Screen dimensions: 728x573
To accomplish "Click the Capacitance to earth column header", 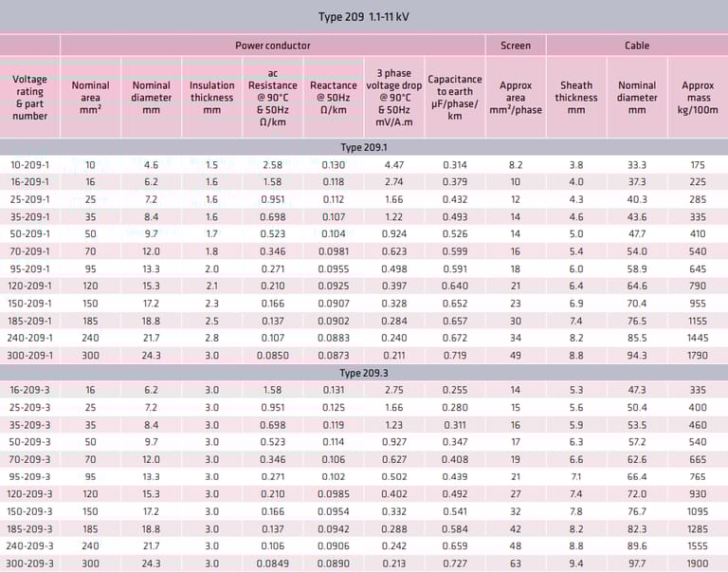I will tap(455, 98).
